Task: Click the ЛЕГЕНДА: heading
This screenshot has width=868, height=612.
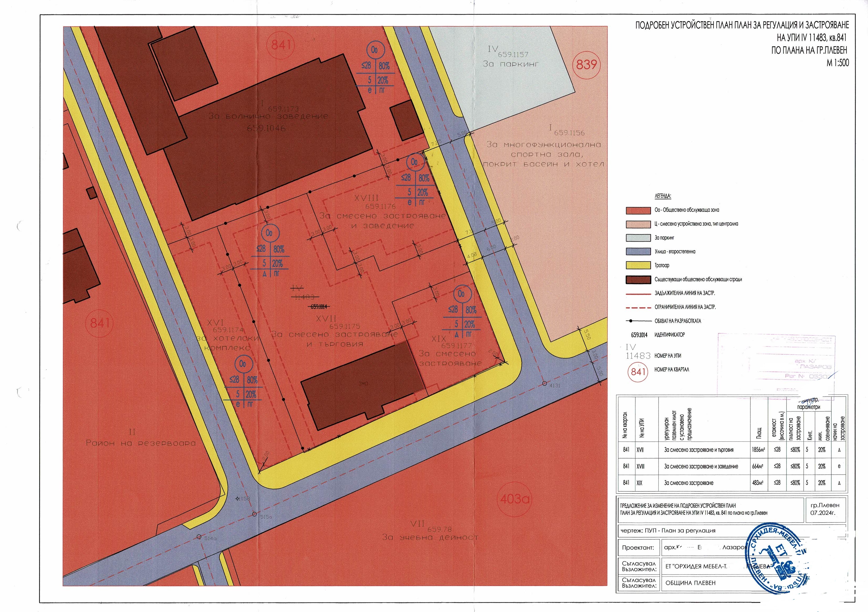Action: [x=663, y=196]
